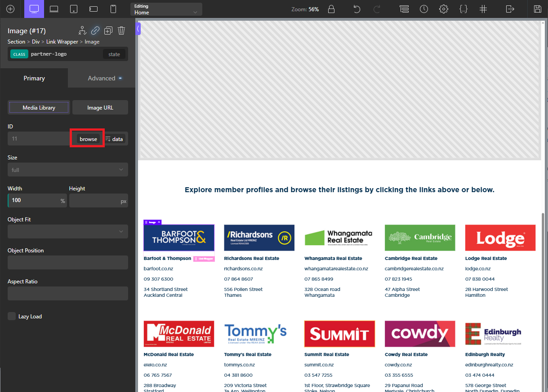The image size is (548, 392).
Task: Click the undo arrow icon
Action: pyautogui.click(x=357, y=9)
